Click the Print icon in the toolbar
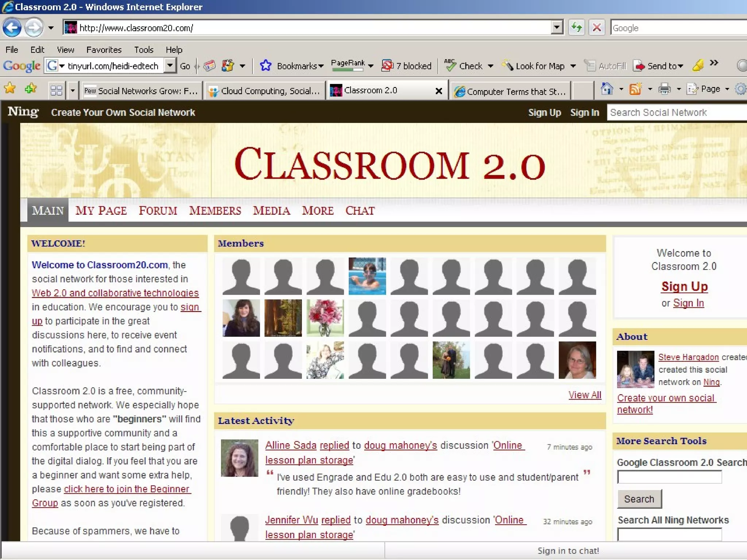The image size is (747, 560). point(664,89)
